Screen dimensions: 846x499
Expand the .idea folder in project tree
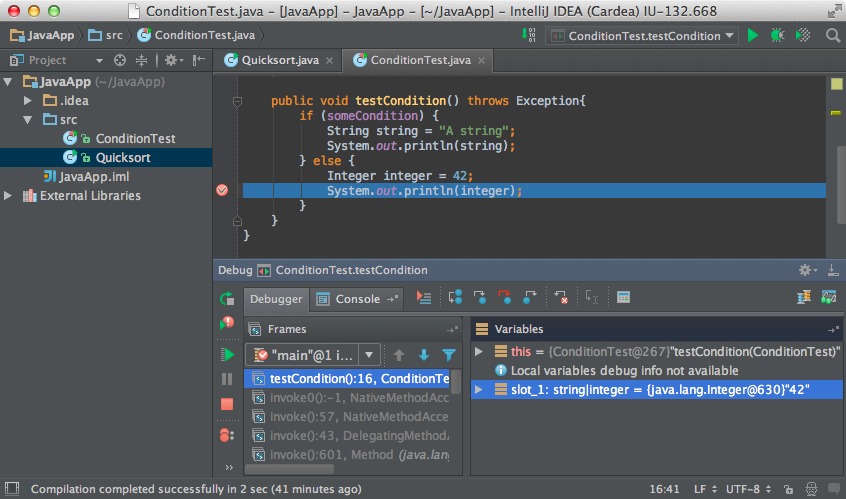click(29, 101)
